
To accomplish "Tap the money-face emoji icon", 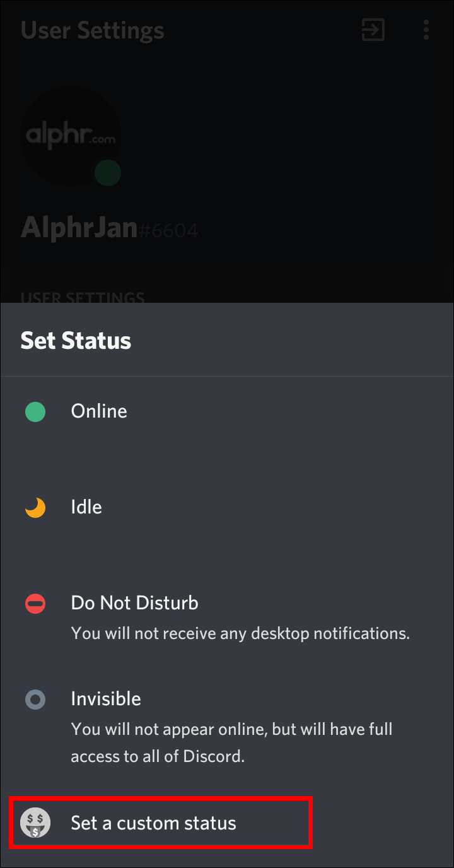I will pyautogui.click(x=35, y=823).
